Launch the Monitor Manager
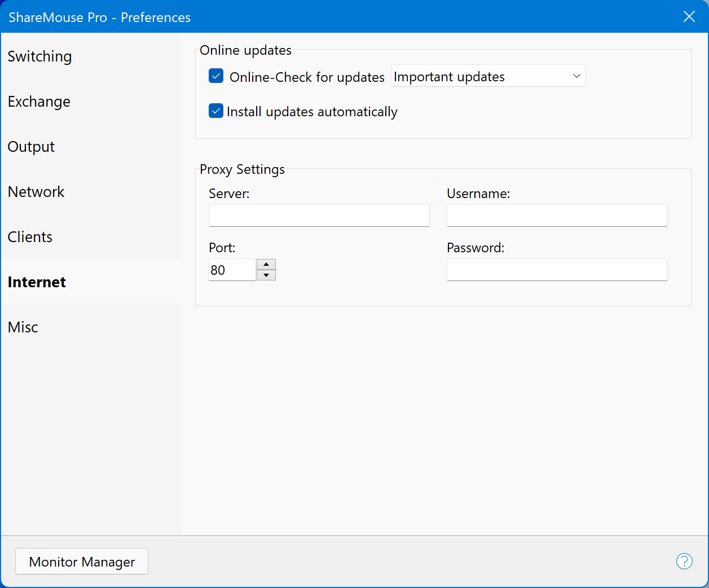This screenshot has height=588, width=709. [82, 561]
